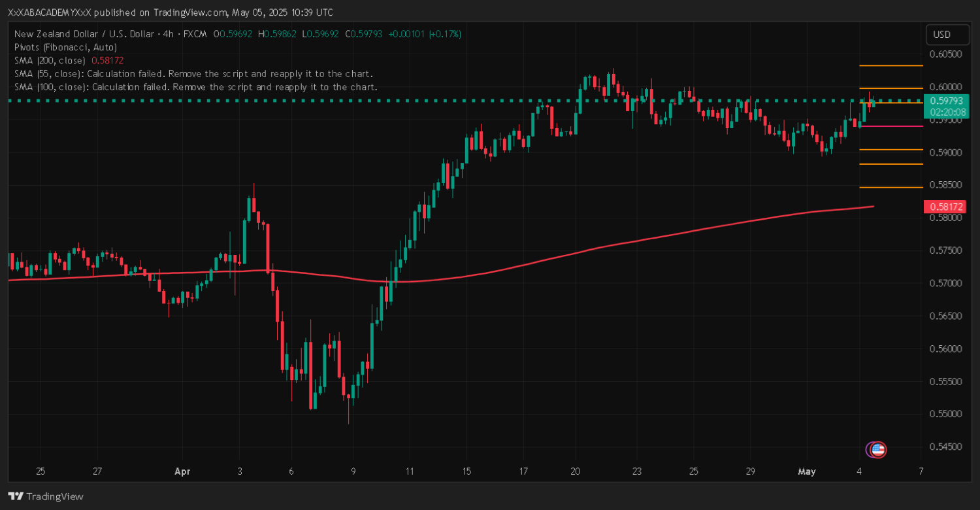Click the Apr label on the time axis
The width and height of the screenshot is (980, 510).
182,471
